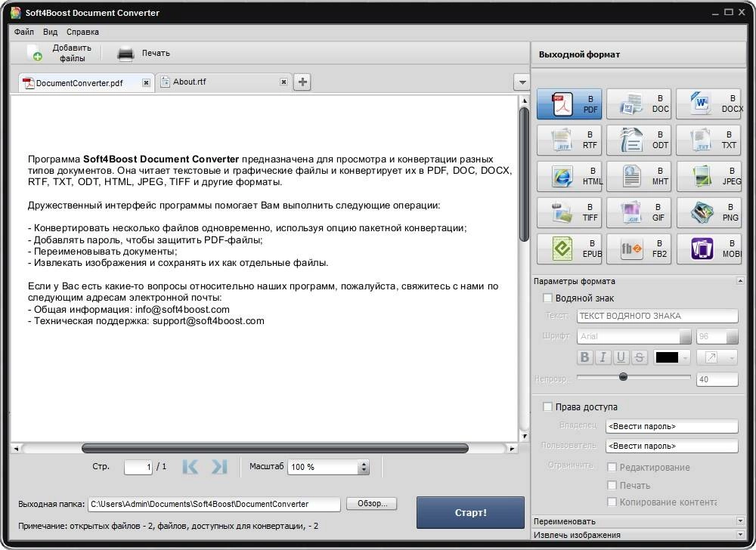Open the watermark color dropdown arrow
Viewport: 756px width, 550px height.
tap(685, 357)
